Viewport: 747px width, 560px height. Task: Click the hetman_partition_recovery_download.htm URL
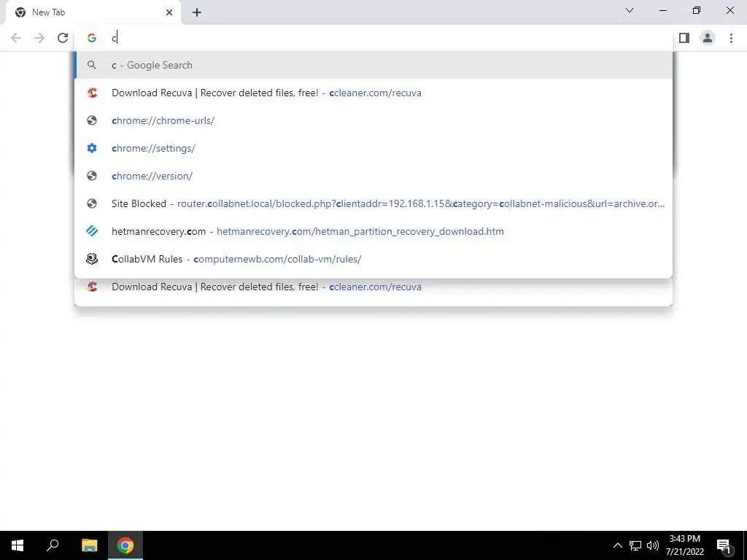(360, 231)
